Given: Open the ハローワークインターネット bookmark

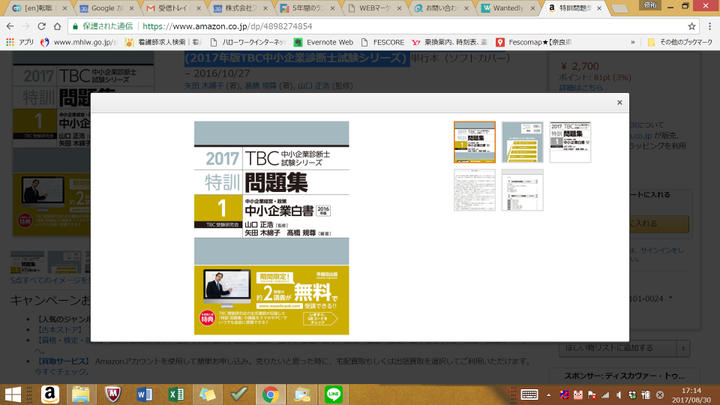Looking at the screenshot, I should pos(248,42).
